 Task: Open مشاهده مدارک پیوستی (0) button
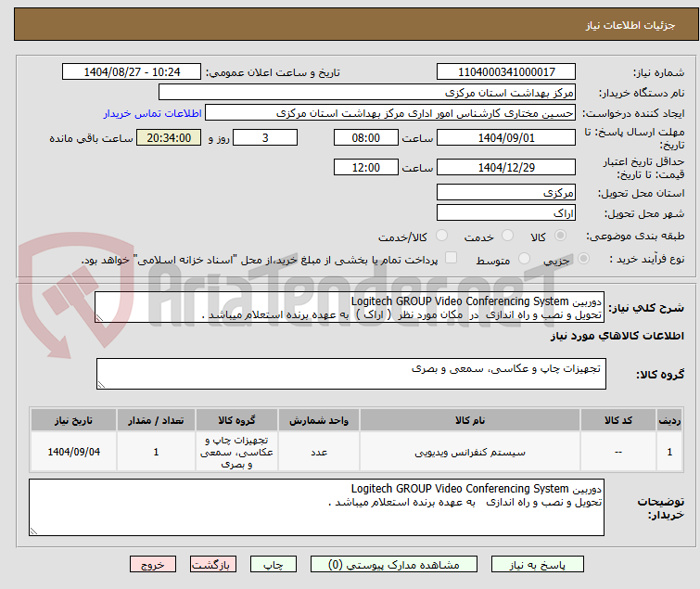pos(394,565)
